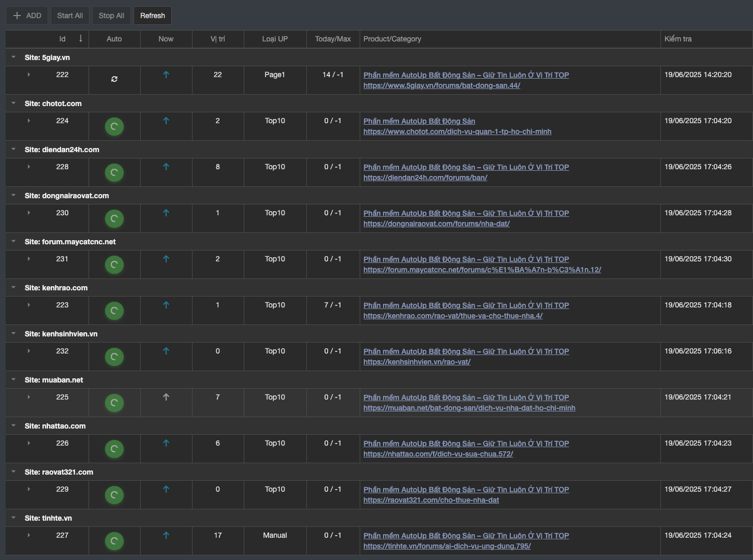Collapse the Site: 5giay.vn group
This screenshot has width=753, height=560.
point(14,57)
